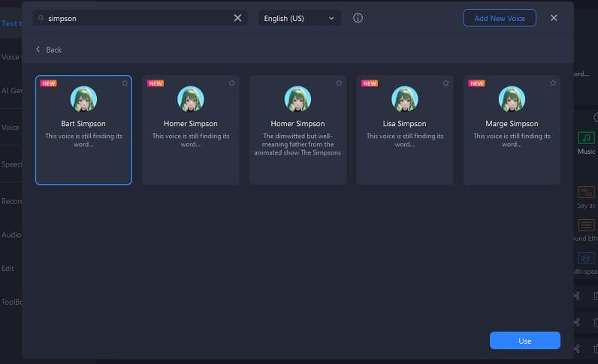Open the voice info icon
The image size is (598, 364).
point(358,18)
